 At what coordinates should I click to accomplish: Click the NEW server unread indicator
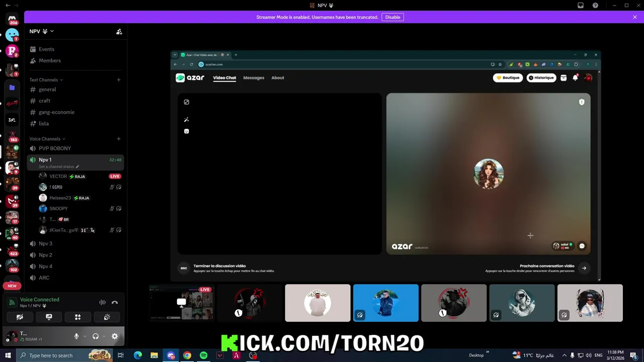point(12,286)
